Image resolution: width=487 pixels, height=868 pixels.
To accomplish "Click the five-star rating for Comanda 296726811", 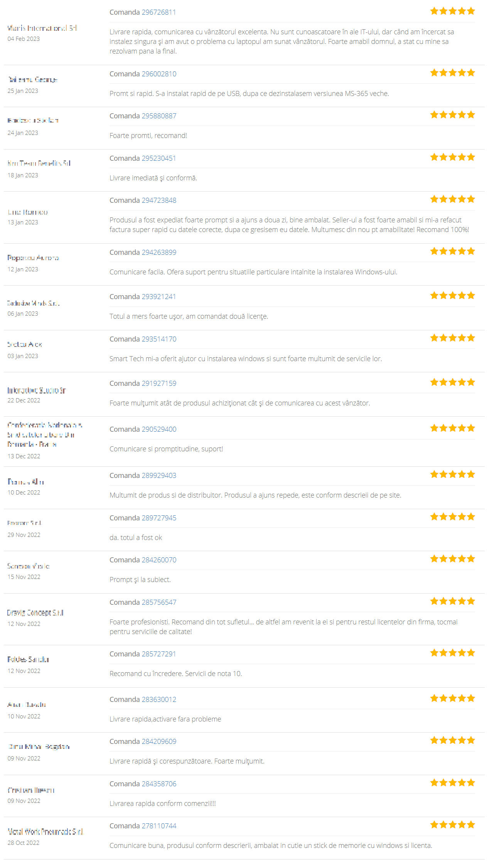I will [453, 11].
